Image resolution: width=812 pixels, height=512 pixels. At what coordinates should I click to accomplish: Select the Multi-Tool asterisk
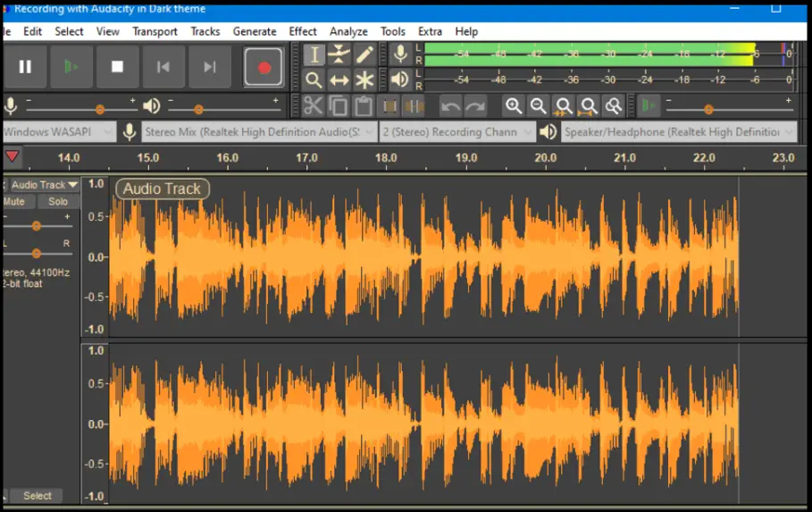tap(364, 80)
